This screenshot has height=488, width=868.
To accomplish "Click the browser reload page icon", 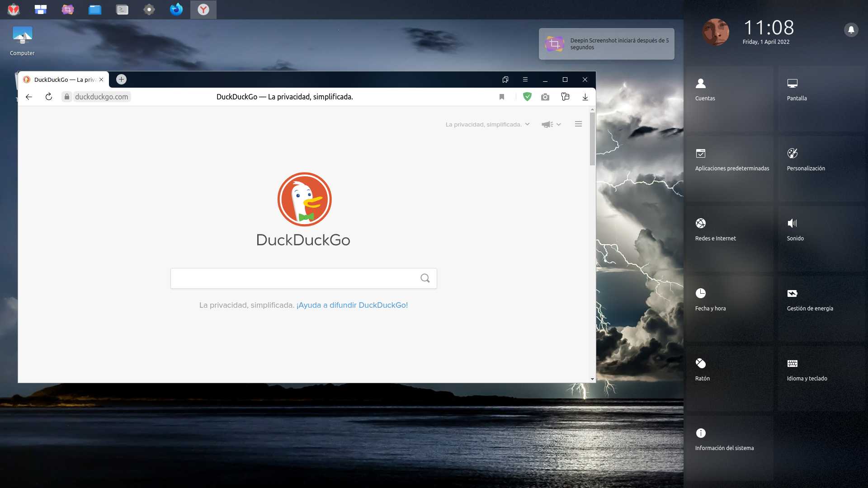I will [49, 97].
